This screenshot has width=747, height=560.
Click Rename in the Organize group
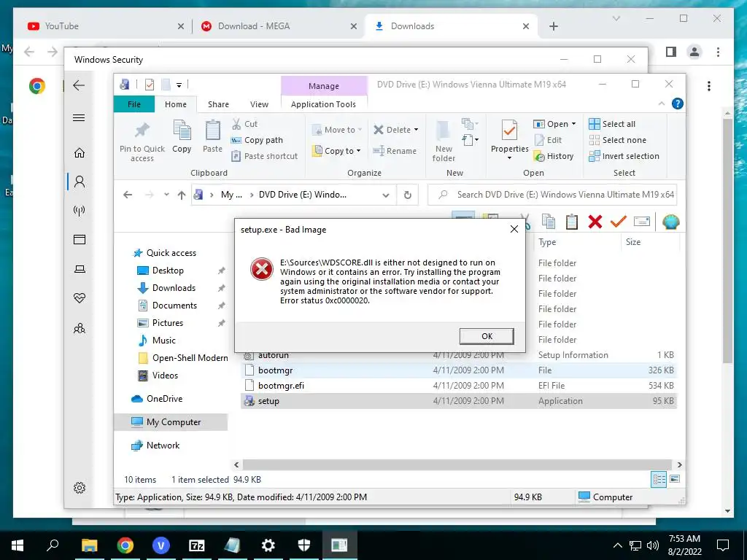(x=395, y=151)
